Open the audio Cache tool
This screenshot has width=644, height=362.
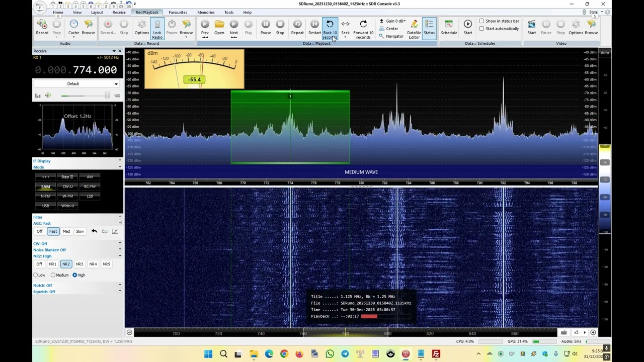[x=73, y=28]
